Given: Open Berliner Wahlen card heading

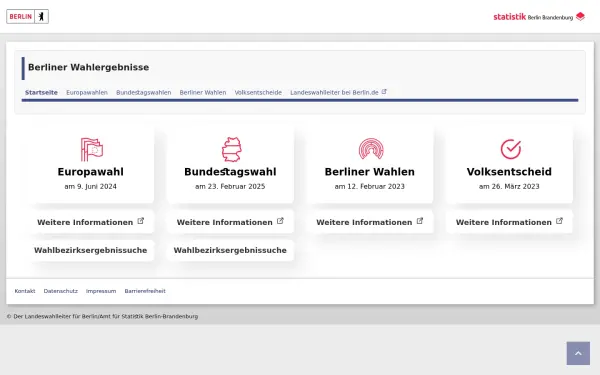Looking at the screenshot, I should pyautogui.click(x=370, y=172).
